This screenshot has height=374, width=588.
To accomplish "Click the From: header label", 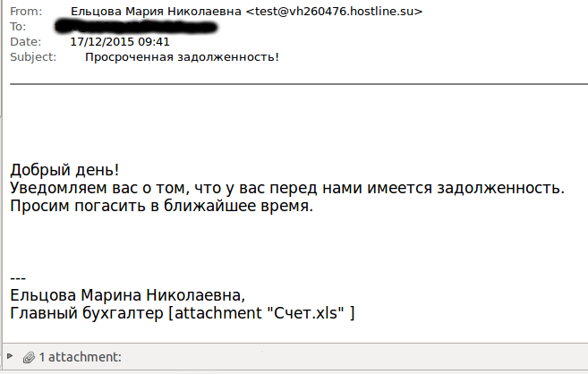I will click(x=26, y=12).
